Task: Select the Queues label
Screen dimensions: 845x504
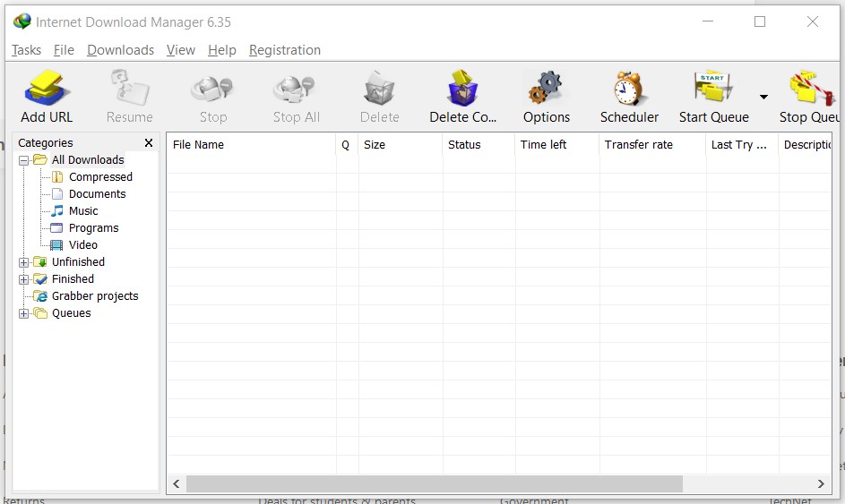Action: [x=71, y=313]
